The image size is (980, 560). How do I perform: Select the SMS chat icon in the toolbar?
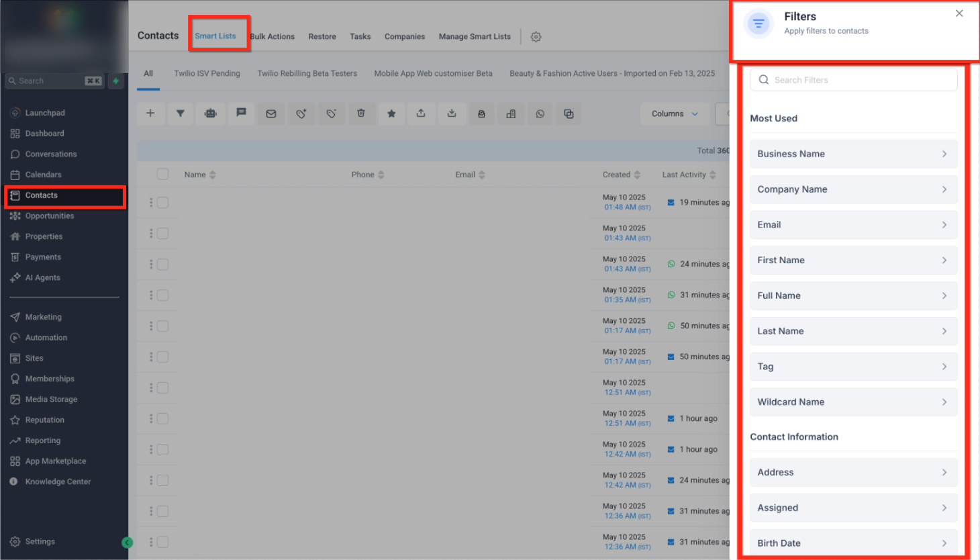pos(241,113)
